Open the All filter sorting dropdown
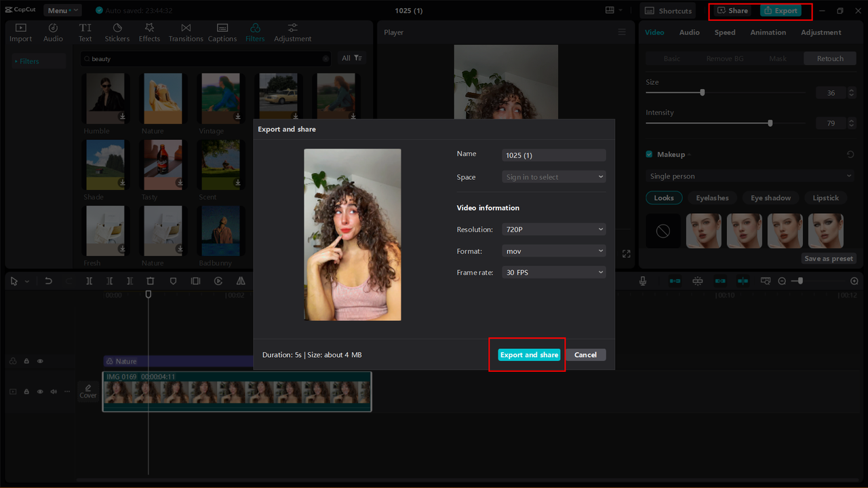 [351, 58]
